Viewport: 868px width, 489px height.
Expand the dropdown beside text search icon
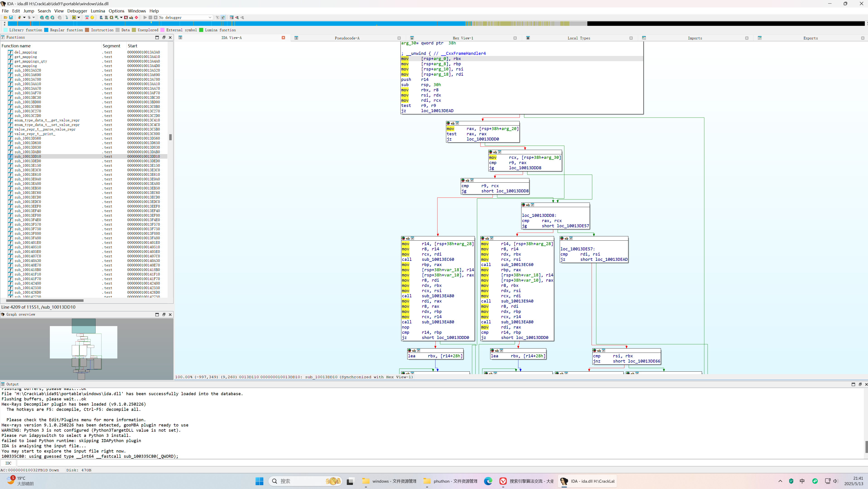[79, 17]
